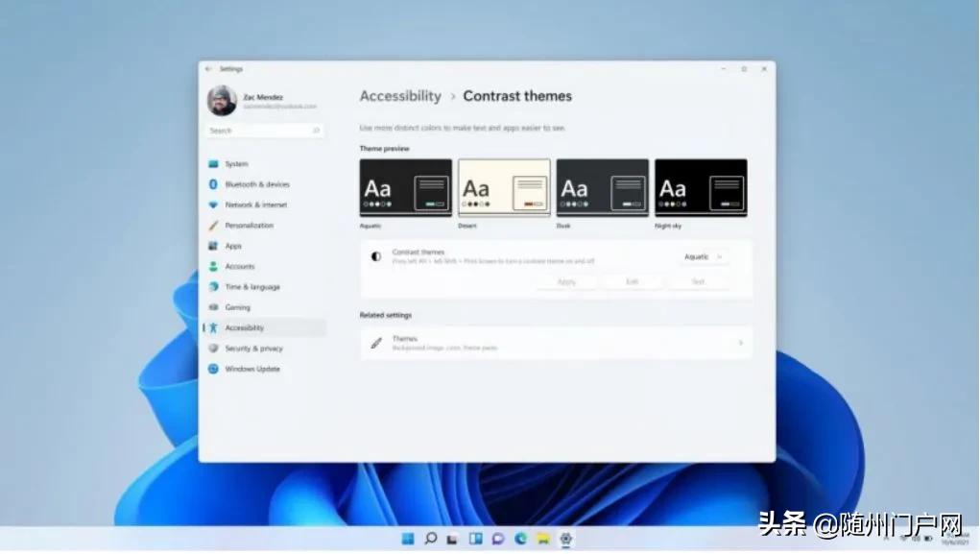The width and height of the screenshot is (980, 554).
Task: Select the Desert theme preview
Action: coord(504,189)
